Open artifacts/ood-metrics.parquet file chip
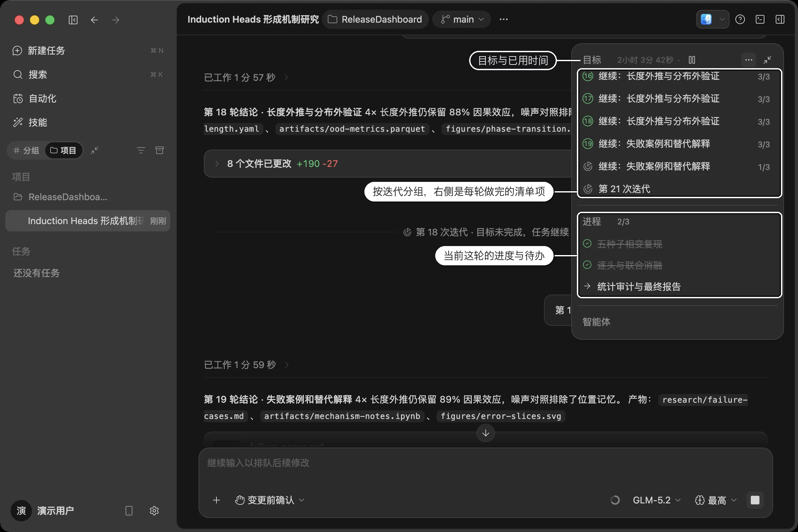Screen dimensions: 798x532 (352, 129)
